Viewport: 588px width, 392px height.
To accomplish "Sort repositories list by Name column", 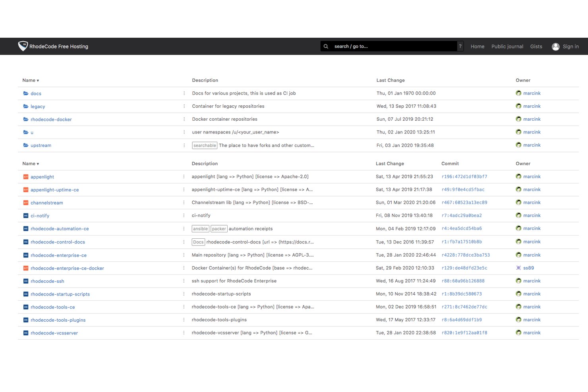I will pyautogui.click(x=31, y=164).
